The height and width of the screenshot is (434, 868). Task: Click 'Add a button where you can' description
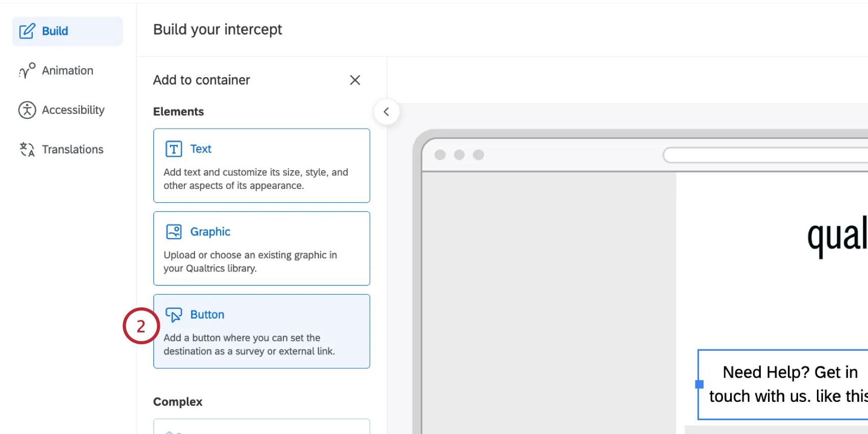(249, 345)
